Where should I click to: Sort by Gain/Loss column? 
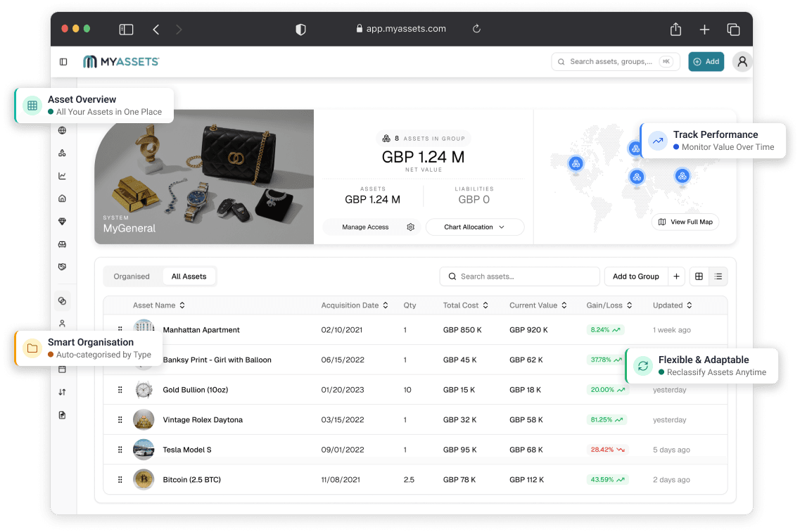tap(609, 305)
